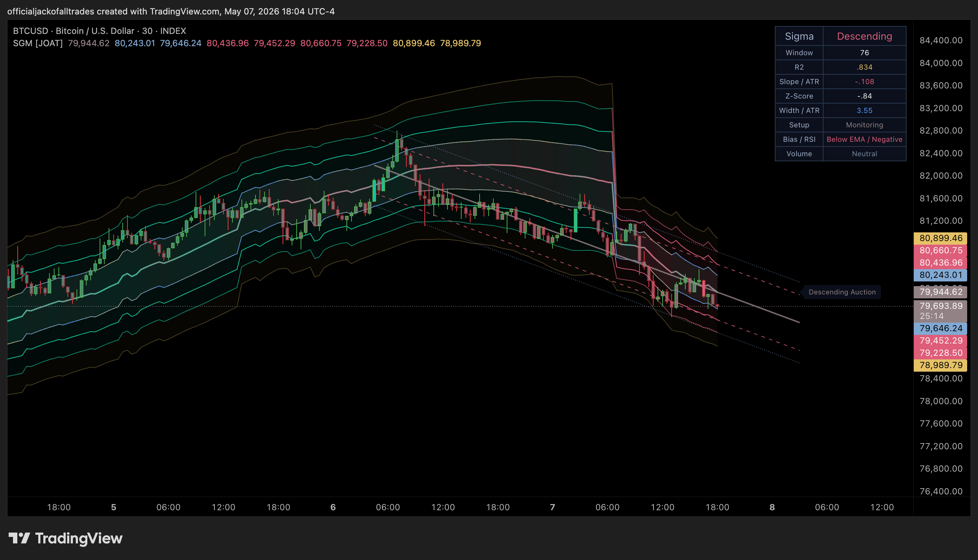Click the Slope / ATR value -.108

pos(865,82)
